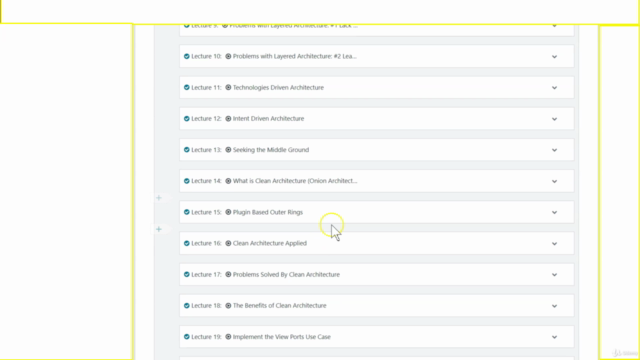
Task: Click the published checkmark icon on Lecture 14
Action: click(187, 181)
